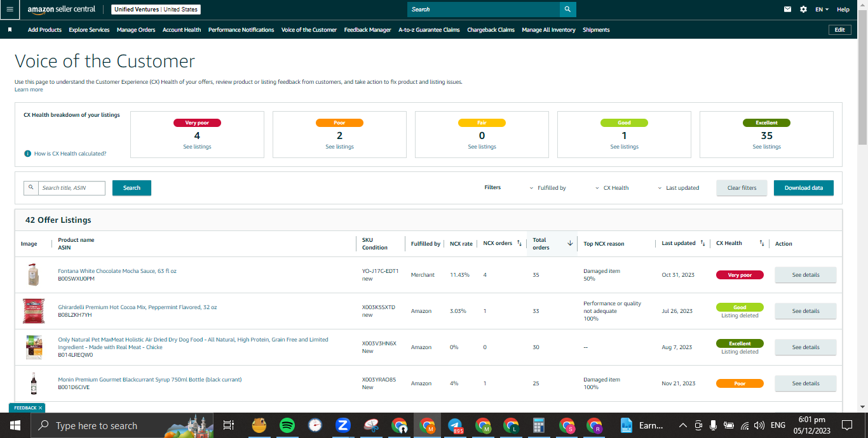This screenshot has width=868, height=438.
Task: Click the search magnifier button in header
Action: 568,10
